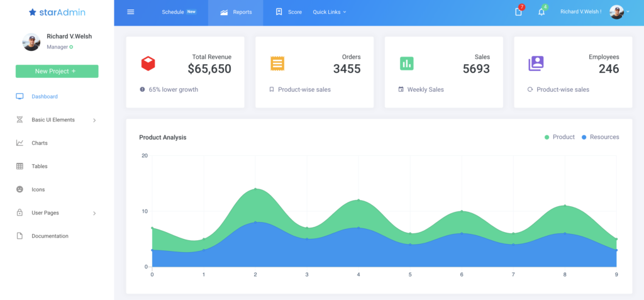
Task: Select the Tables sidebar item
Action: tap(39, 166)
